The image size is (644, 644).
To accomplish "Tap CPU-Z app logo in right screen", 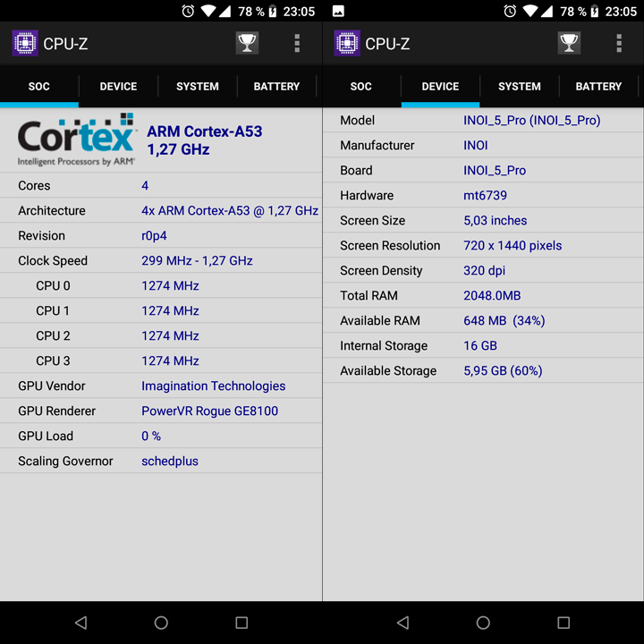I will point(347,43).
